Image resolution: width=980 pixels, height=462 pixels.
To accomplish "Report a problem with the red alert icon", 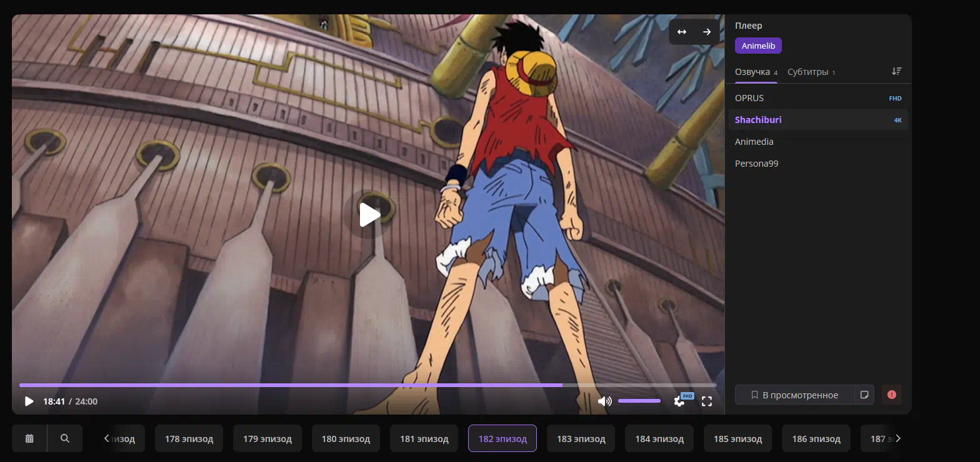I will pyautogui.click(x=891, y=395).
